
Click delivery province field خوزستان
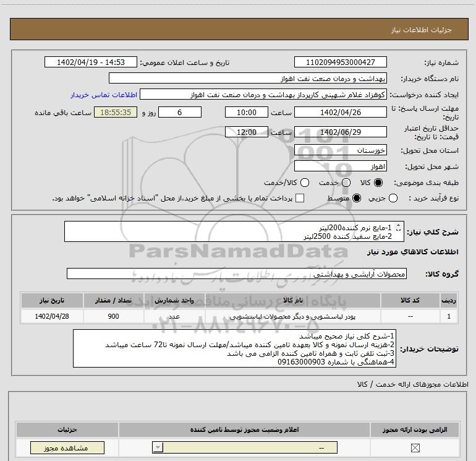point(340,150)
